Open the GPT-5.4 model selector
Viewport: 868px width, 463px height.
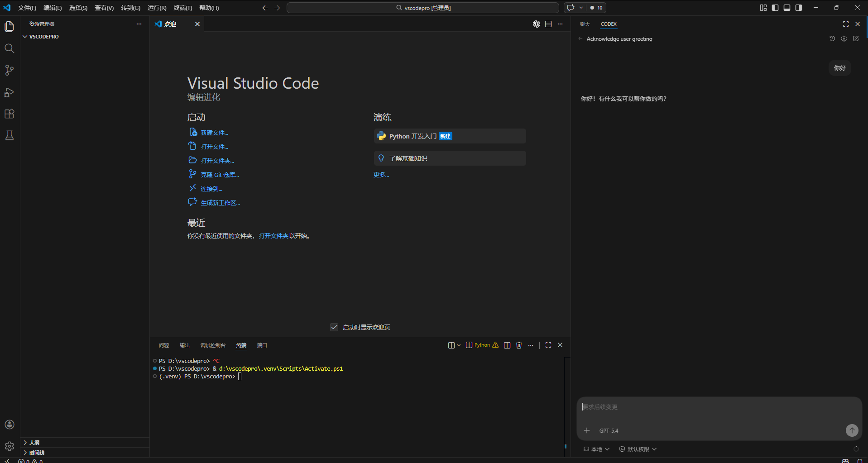pos(609,430)
